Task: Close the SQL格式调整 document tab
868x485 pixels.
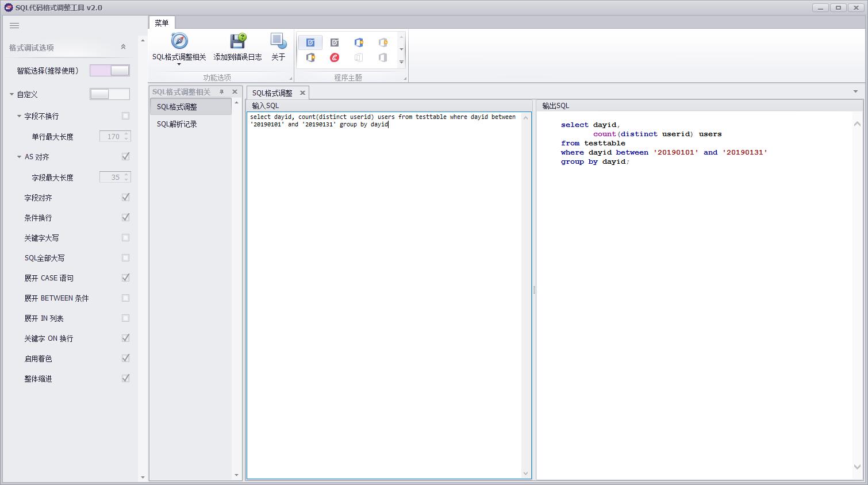Action: [302, 93]
